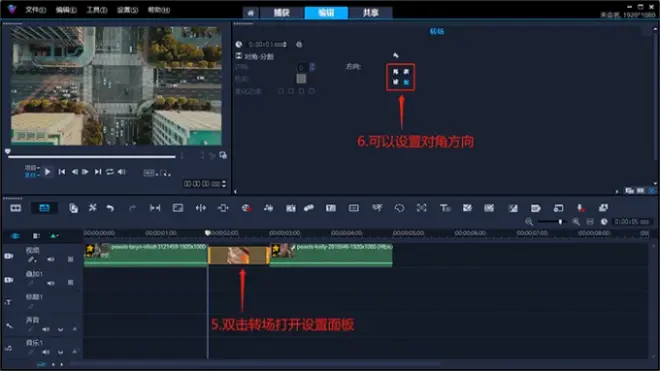This screenshot has height=371, width=660.
Task: Select bottom-right diagonal direction button
Action: pyautogui.click(x=406, y=82)
